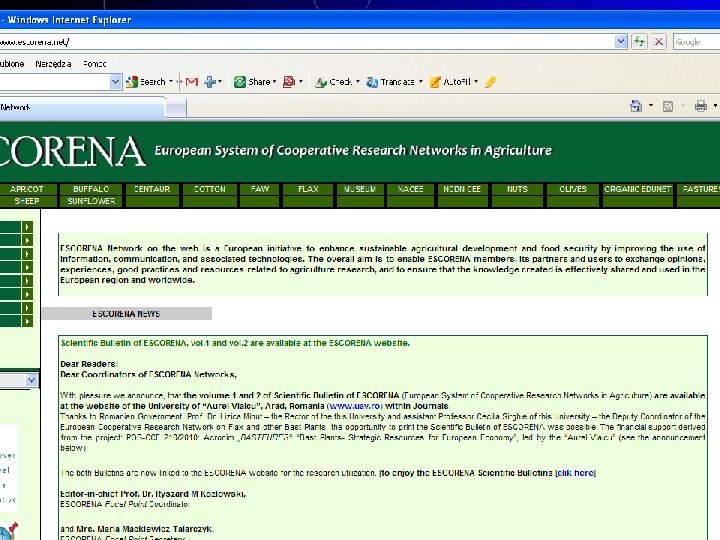Screen dimensions: 720x540
Task: Open the SHEEP network menu item
Action: (x=27, y=201)
